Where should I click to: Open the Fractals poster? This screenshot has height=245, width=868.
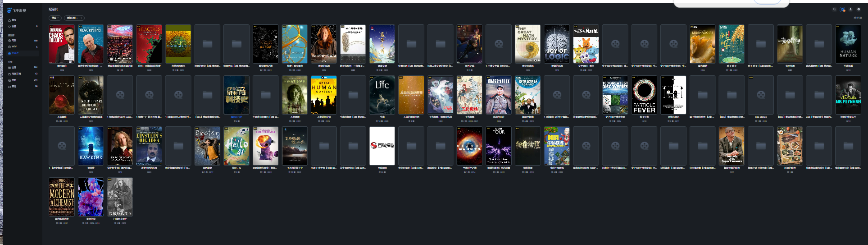click(x=149, y=44)
